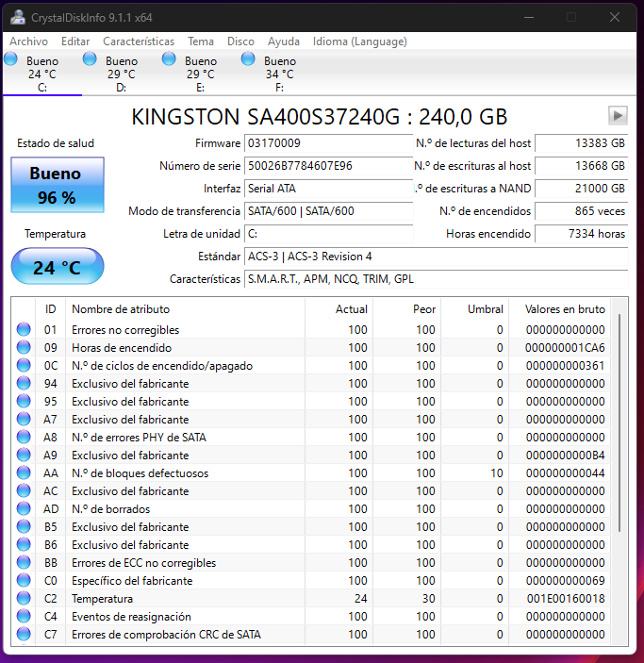Switch to drive E: tab at 29 °C
Viewport: 644px width, 663px height.
coord(201,74)
